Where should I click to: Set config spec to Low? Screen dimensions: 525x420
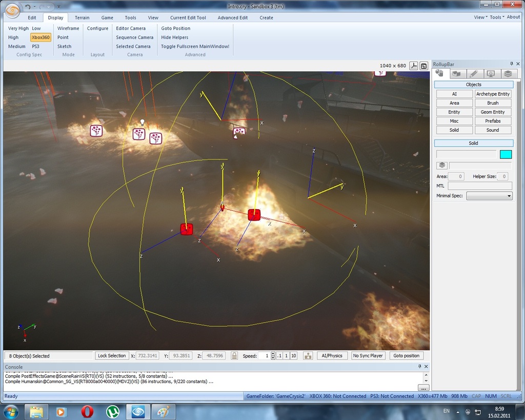pos(36,29)
